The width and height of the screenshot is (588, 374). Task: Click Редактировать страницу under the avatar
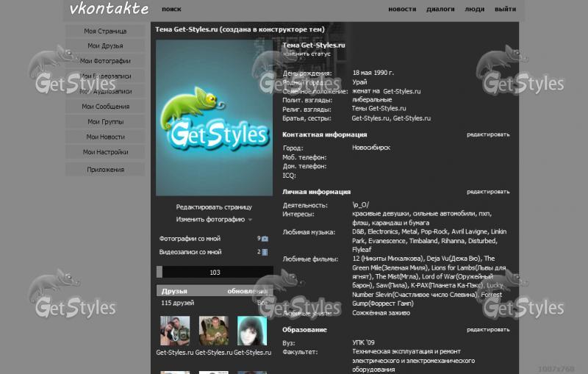214,207
